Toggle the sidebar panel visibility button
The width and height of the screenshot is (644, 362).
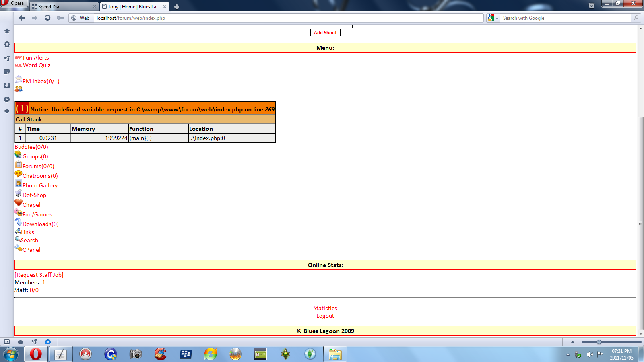[x=7, y=342]
